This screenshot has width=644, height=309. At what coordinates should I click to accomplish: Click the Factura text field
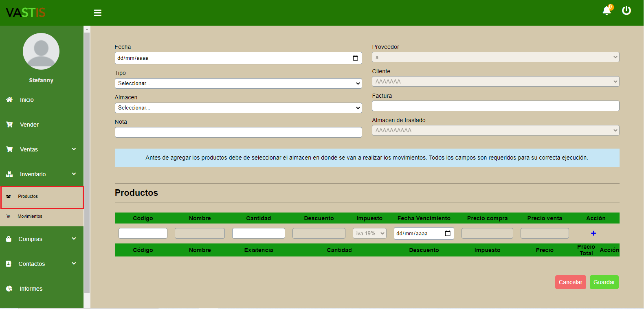496,106
